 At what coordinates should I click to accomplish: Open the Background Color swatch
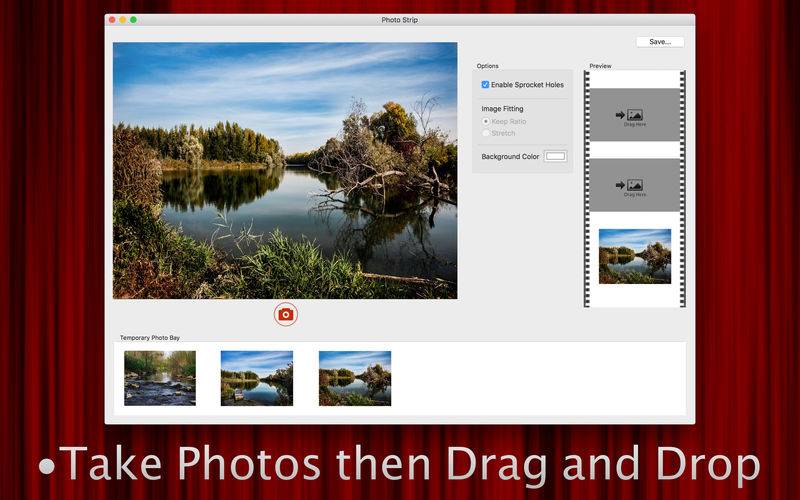tap(555, 156)
